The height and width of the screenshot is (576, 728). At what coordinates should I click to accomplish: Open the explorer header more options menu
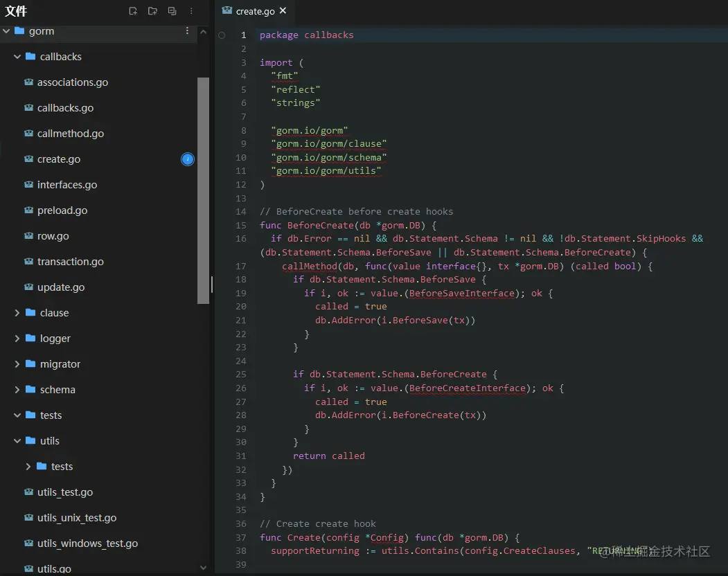tap(191, 11)
